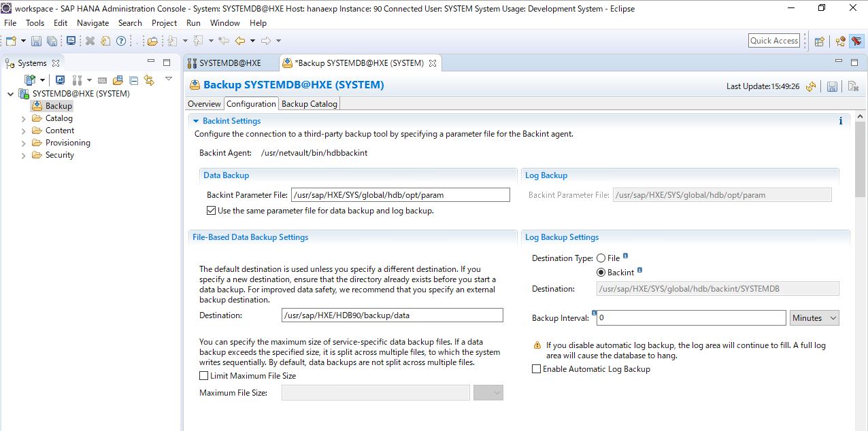Switch to the SYSTEMDB@HXE editor tab
This screenshot has height=431, width=868.
[x=230, y=63]
